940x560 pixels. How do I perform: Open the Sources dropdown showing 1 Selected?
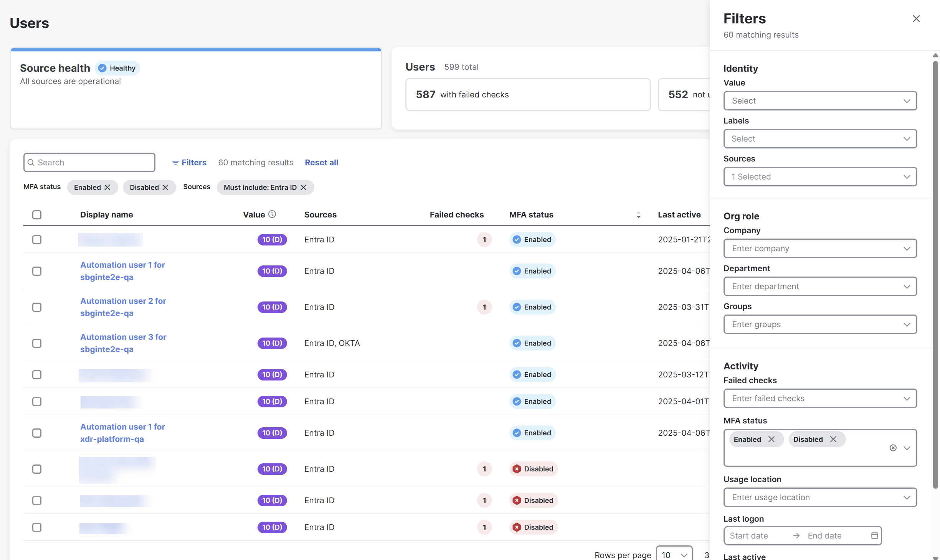[820, 176]
